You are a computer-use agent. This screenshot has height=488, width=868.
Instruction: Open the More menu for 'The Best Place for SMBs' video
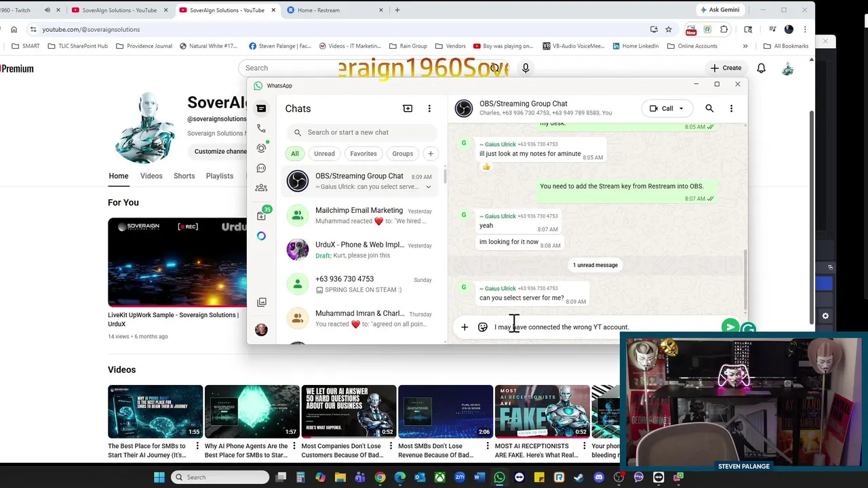coord(198,446)
